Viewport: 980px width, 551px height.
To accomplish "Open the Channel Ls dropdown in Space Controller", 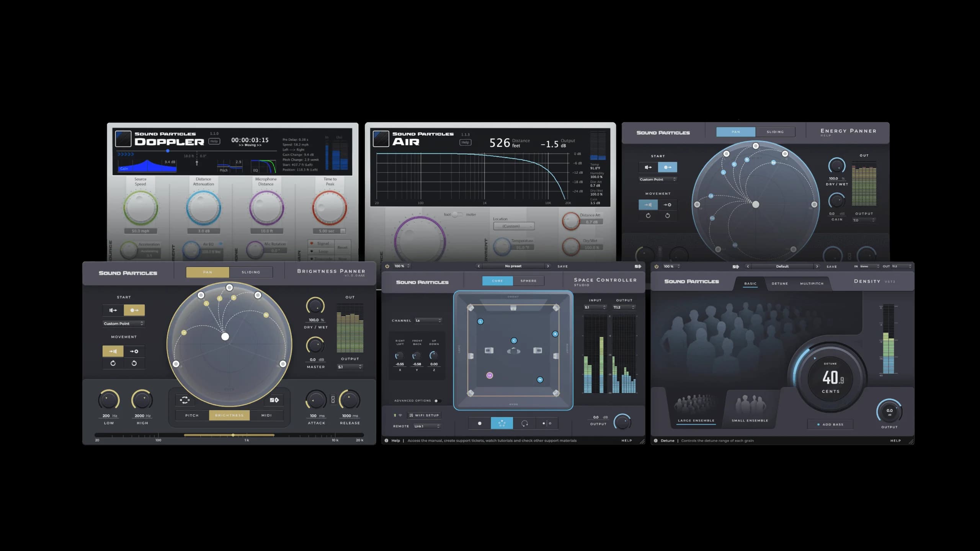I will coord(429,321).
